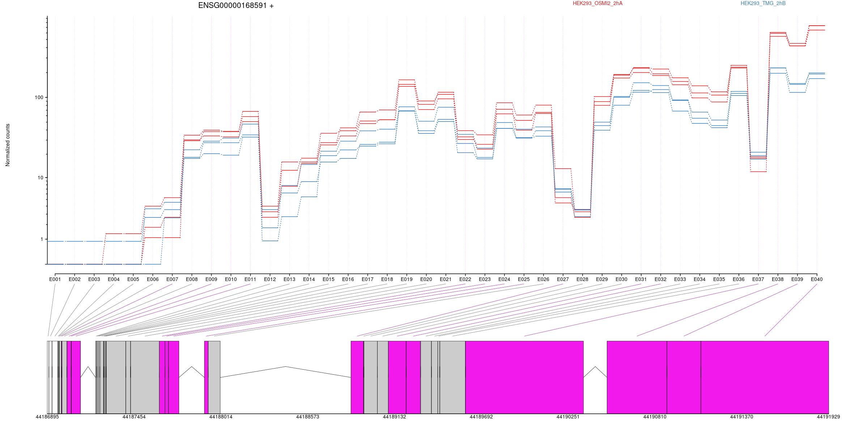The height and width of the screenshot is (434, 868).
Task: Select the HEK293_OSMI2_2hA legend label
Action: click(x=597, y=3)
